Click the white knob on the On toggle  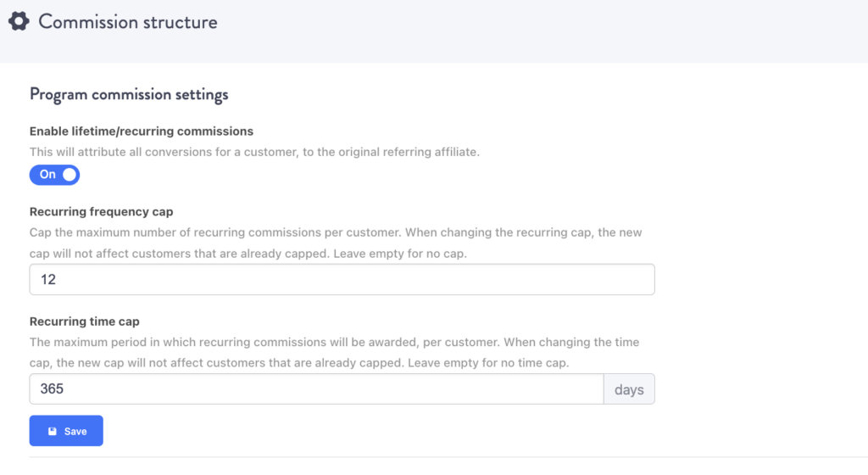70,175
